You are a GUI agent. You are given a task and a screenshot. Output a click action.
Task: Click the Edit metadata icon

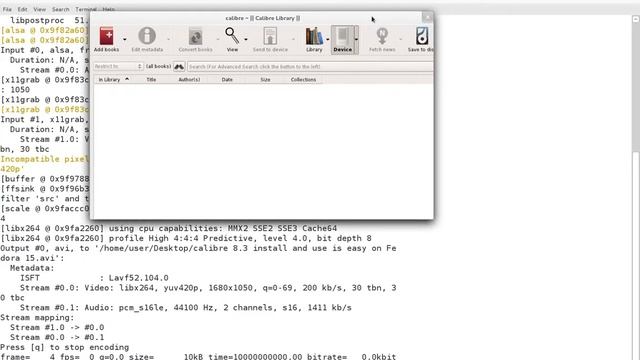(x=147, y=36)
